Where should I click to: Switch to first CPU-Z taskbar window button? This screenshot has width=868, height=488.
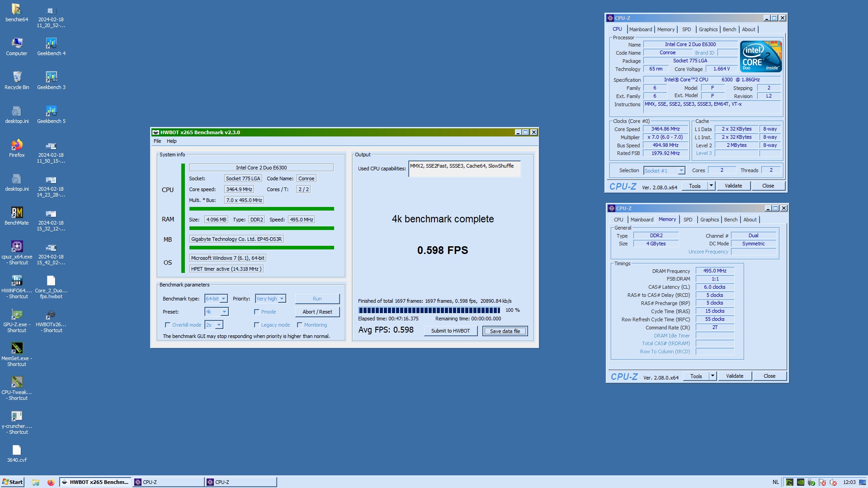168,482
